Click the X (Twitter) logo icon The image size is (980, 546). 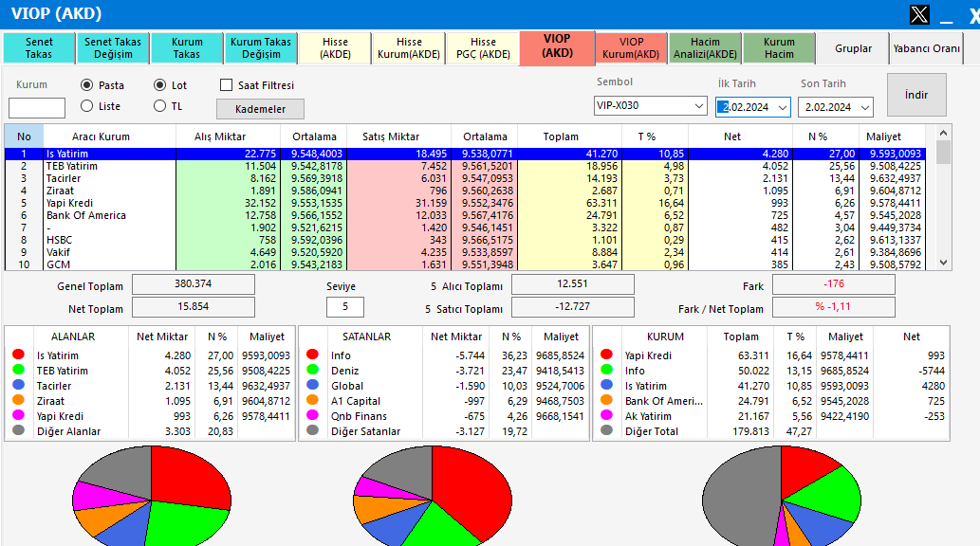[x=919, y=13]
